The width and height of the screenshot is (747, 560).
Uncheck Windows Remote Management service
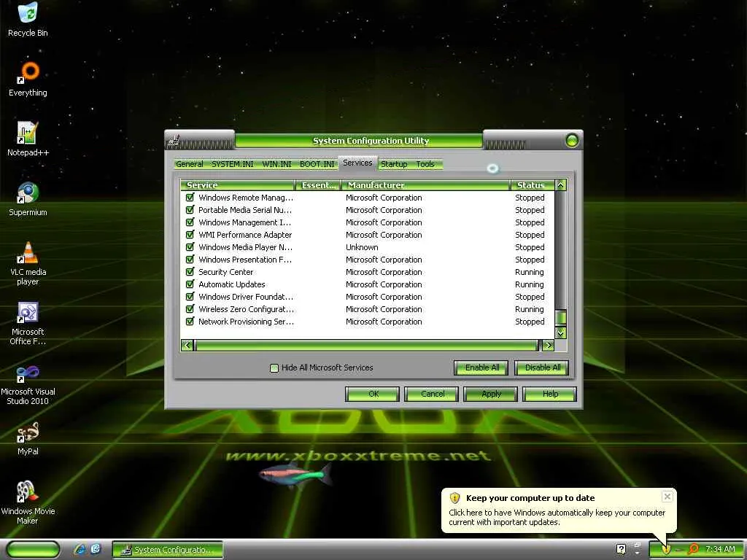(190, 197)
